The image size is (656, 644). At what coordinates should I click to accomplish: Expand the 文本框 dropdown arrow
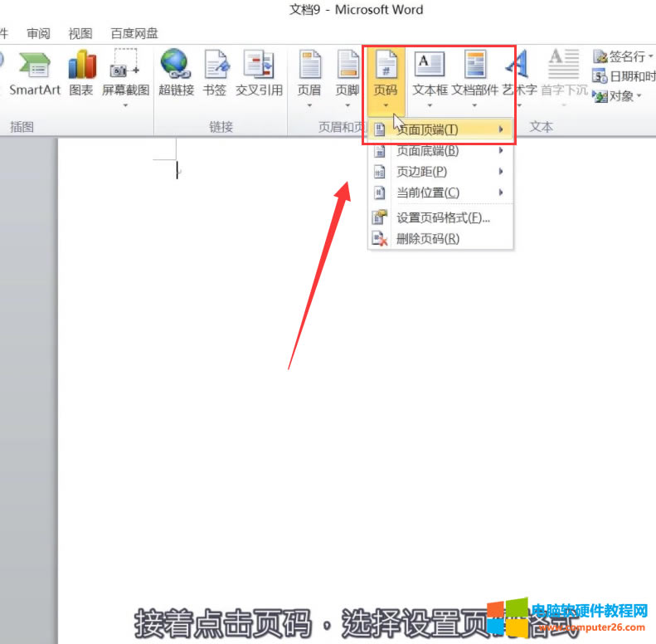tap(430, 105)
